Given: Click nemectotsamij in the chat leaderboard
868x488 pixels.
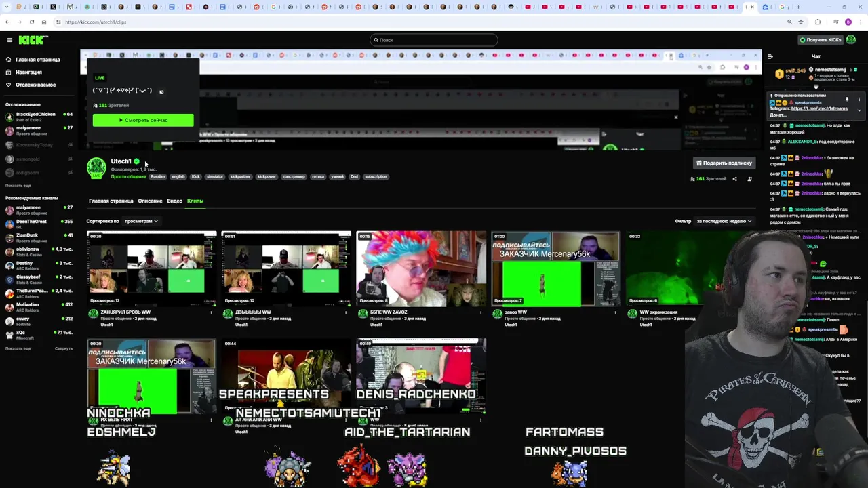Looking at the screenshot, I should click(830, 70).
